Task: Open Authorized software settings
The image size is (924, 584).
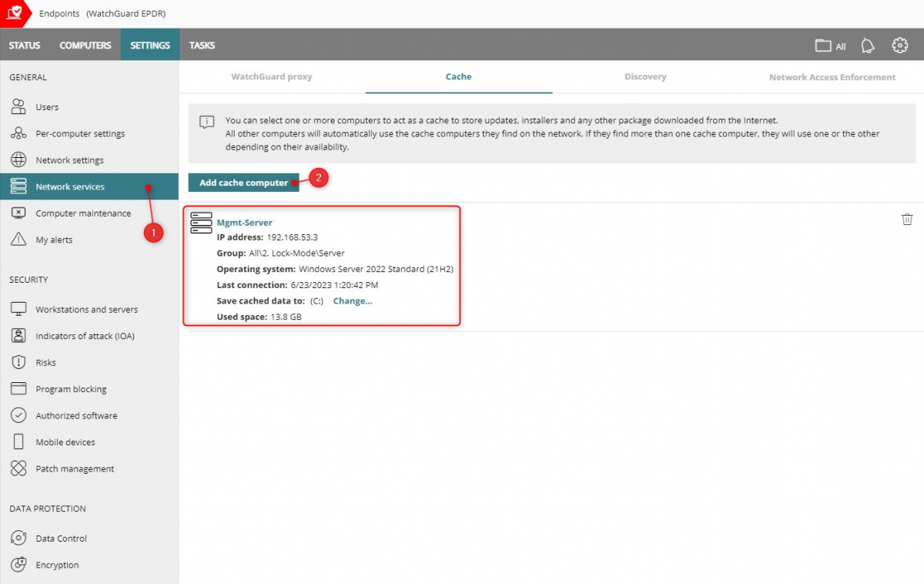Action: coord(75,415)
